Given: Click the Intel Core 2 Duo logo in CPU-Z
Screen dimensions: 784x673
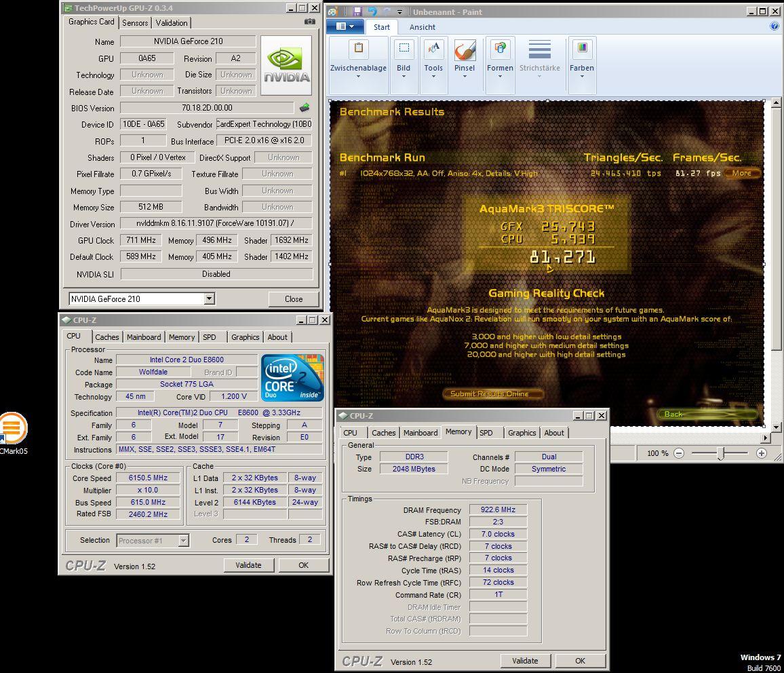Looking at the screenshot, I should coord(292,377).
